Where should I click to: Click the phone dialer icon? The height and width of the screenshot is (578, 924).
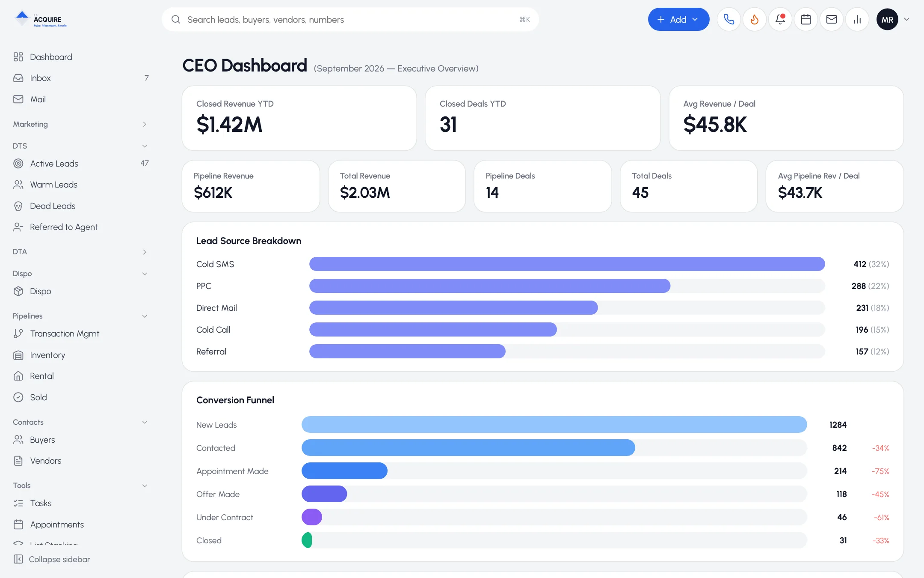coord(729,19)
